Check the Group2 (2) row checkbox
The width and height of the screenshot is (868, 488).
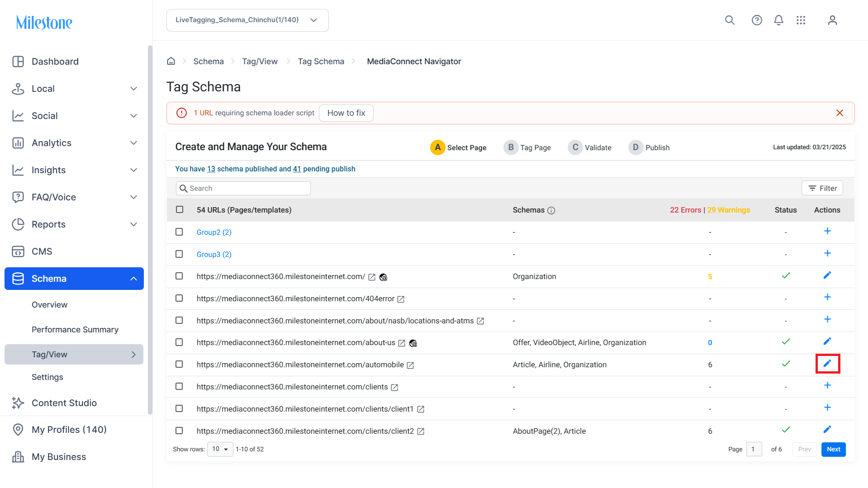click(179, 232)
